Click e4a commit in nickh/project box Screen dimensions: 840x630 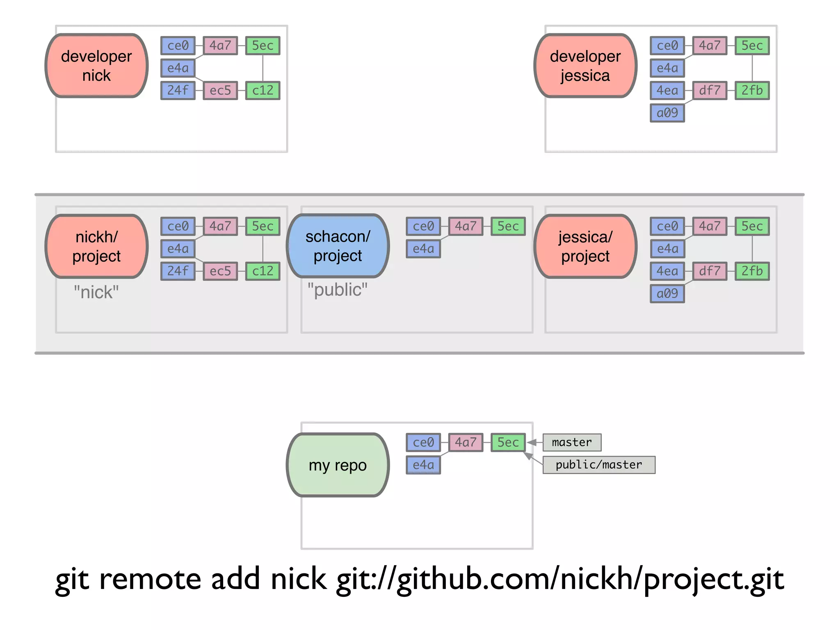(178, 249)
